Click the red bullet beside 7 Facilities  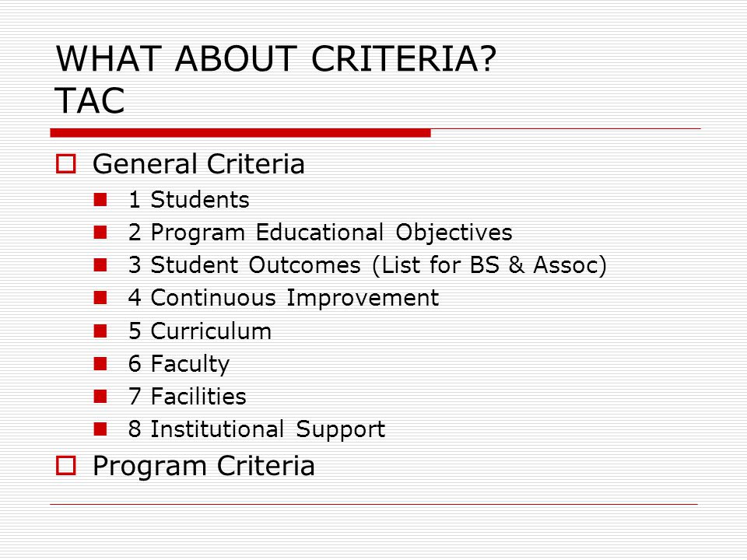pos(100,396)
